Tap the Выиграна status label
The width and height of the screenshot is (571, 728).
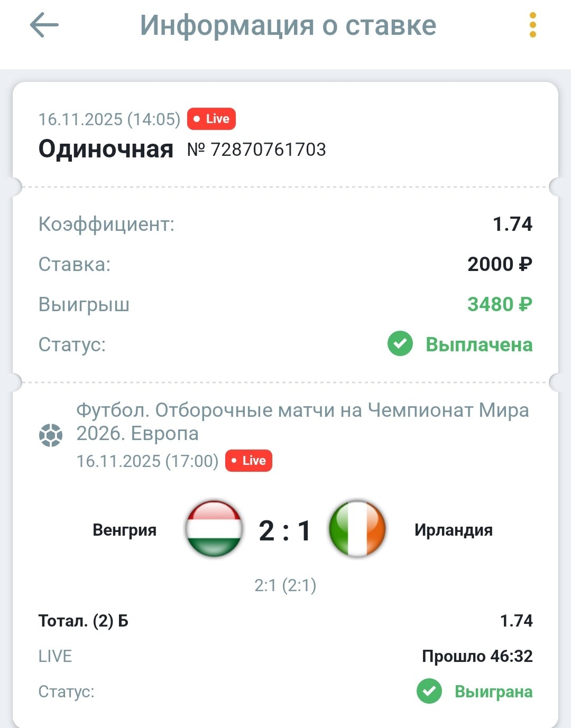point(493,692)
